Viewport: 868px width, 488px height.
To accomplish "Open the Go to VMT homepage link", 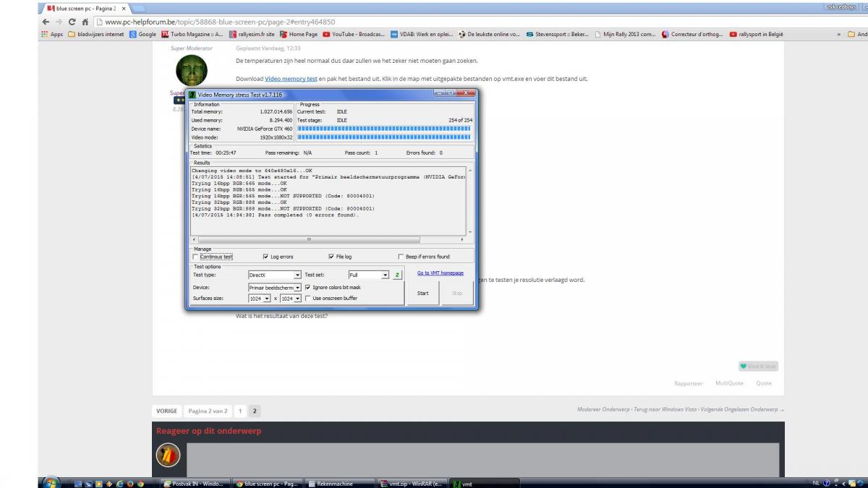I will 441,273.
